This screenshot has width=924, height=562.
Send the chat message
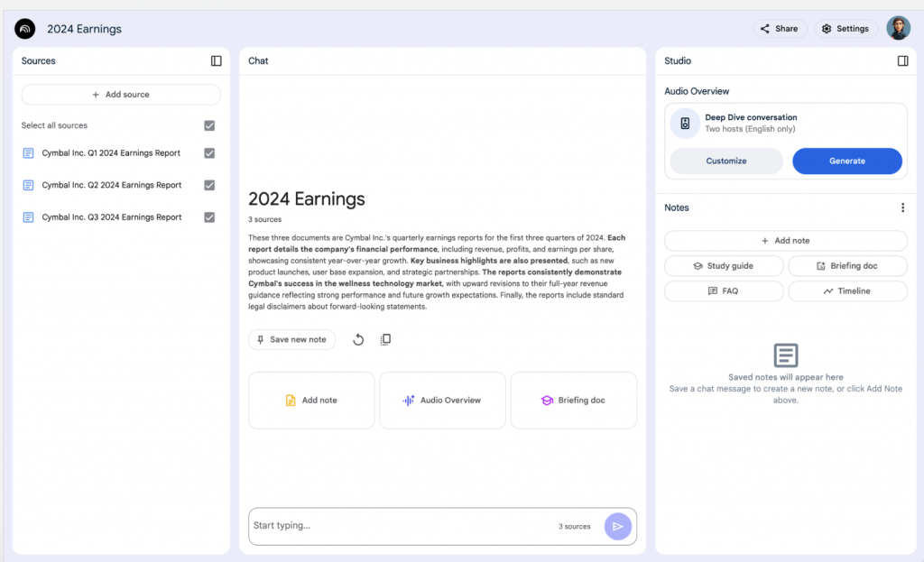point(618,526)
